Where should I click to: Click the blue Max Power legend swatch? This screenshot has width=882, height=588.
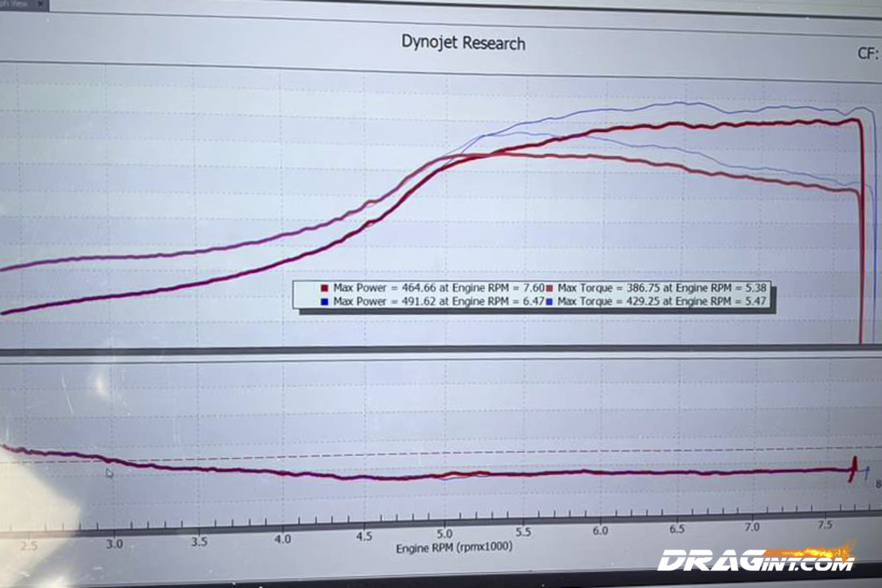324,302
